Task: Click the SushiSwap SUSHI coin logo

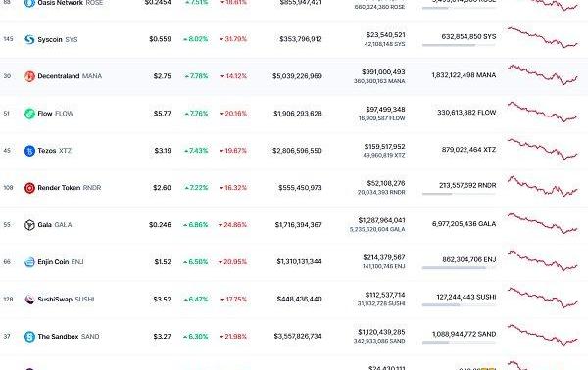Action: (x=29, y=300)
